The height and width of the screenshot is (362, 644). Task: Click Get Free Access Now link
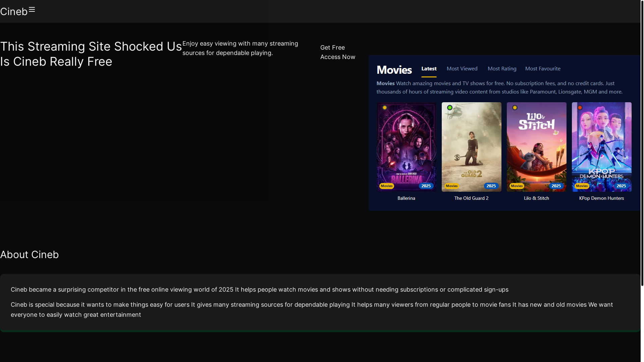337,52
